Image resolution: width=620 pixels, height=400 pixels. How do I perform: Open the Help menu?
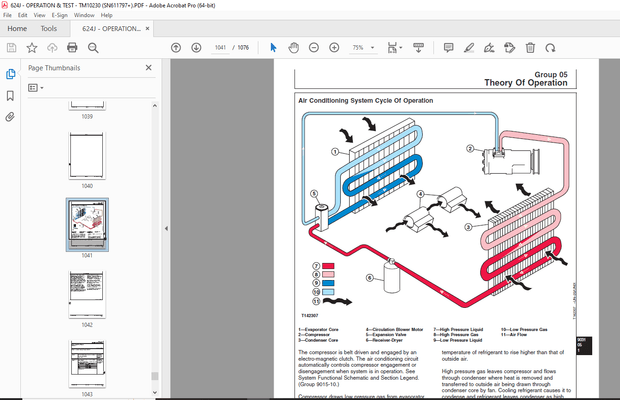[107, 15]
